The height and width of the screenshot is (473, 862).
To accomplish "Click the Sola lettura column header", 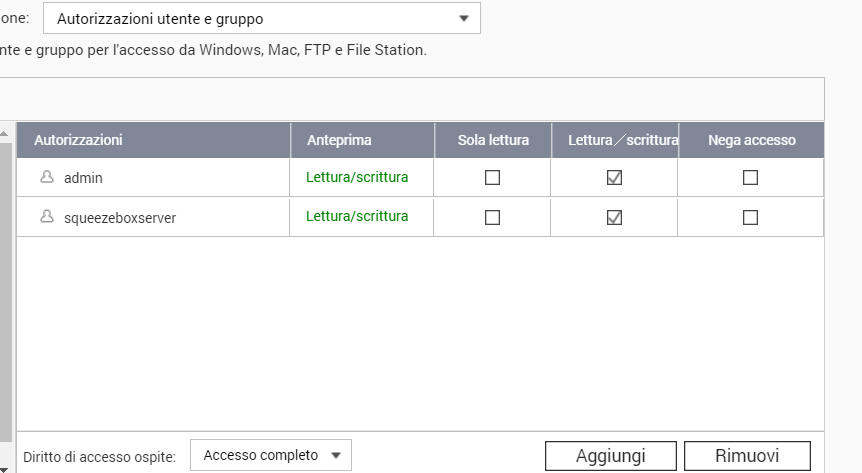I will pyautogui.click(x=493, y=141).
